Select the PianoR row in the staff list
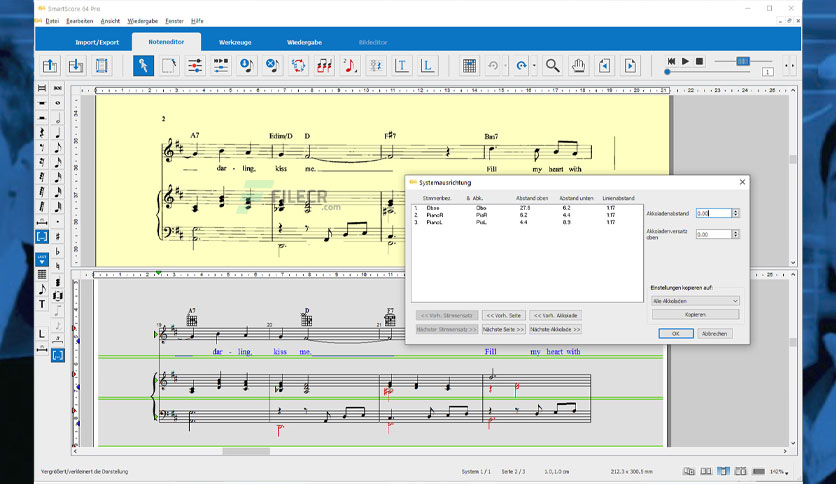 [x=527, y=215]
